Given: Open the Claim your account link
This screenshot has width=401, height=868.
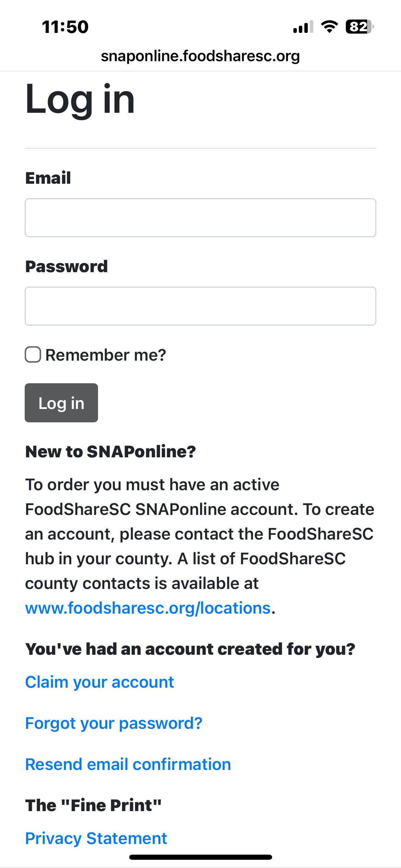Looking at the screenshot, I should pos(99,682).
